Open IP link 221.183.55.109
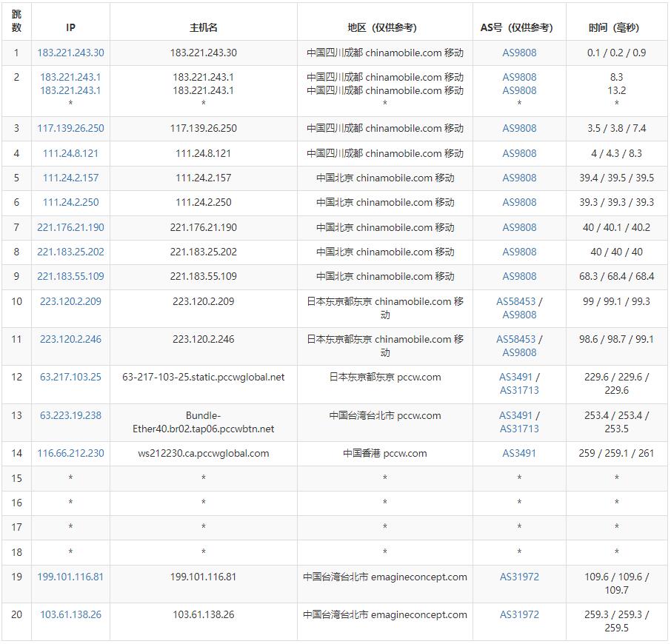Screen dimensions: 671x644 pyautogui.click(x=70, y=276)
